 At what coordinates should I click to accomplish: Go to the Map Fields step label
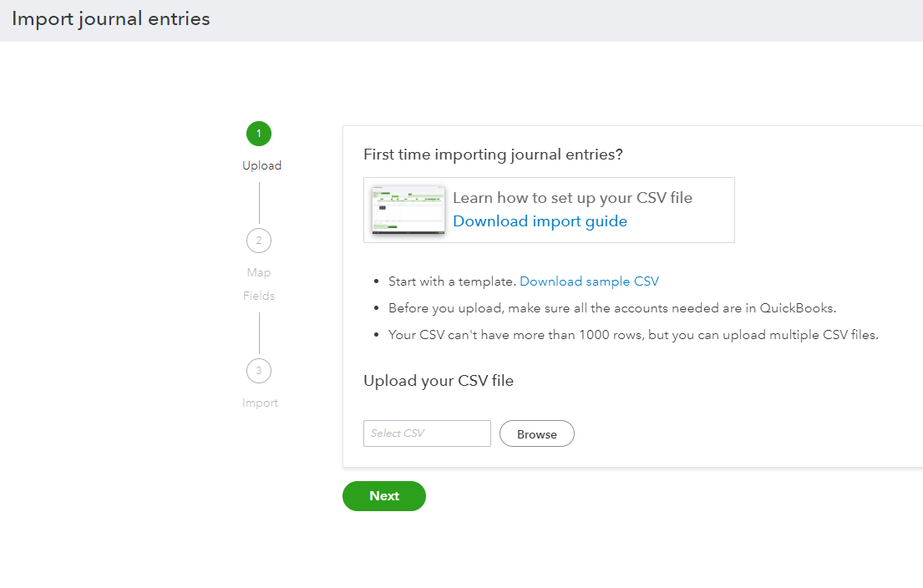tap(259, 284)
